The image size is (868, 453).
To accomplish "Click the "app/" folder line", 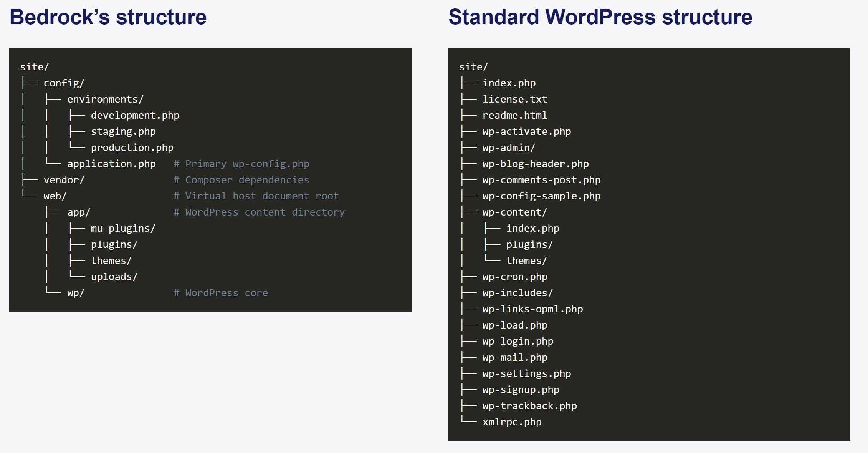I will pos(79,212).
